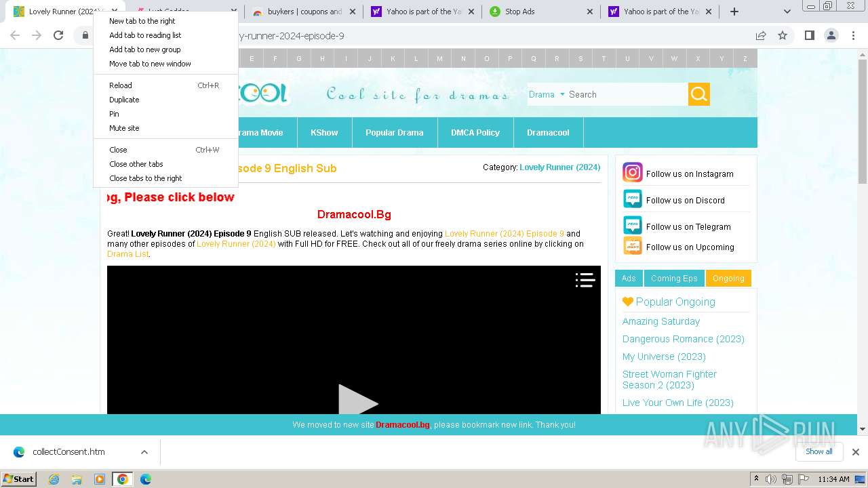The width and height of the screenshot is (868, 488).
Task: Open 'Live Your Own Life (2023)' link
Action: tap(678, 403)
